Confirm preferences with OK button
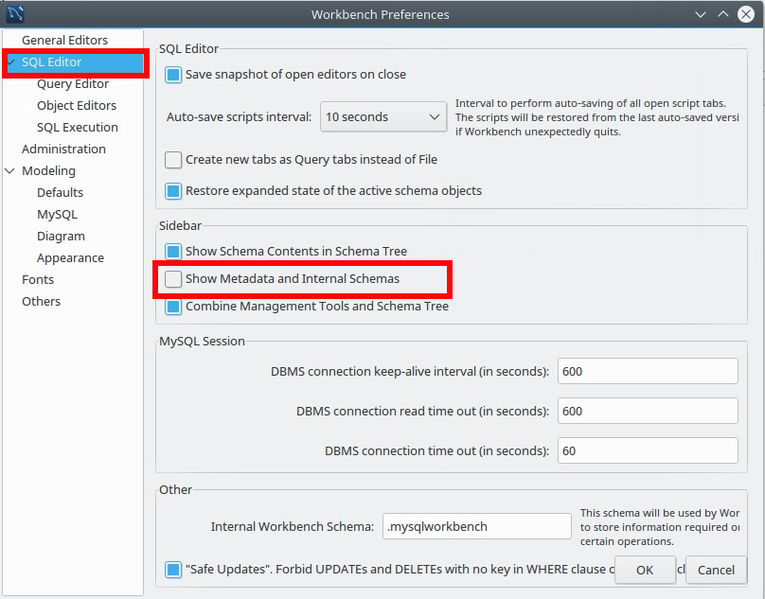The width and height of the screenshot is (765, 599). point(645,570)
